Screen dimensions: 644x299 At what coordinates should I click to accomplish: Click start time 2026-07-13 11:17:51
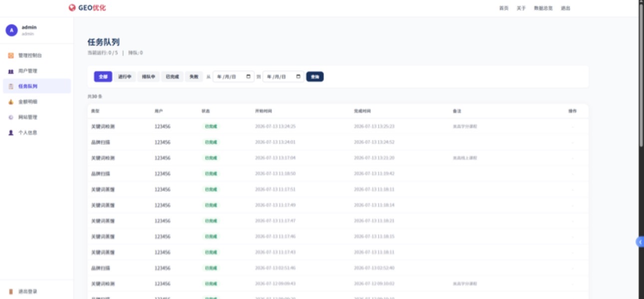point(275,189)
